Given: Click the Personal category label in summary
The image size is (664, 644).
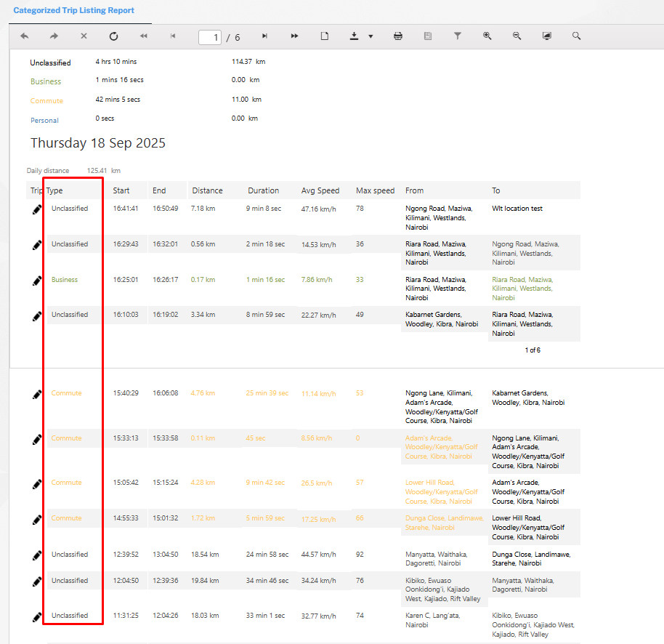Looking at the screenshot, I should [44, 120].
